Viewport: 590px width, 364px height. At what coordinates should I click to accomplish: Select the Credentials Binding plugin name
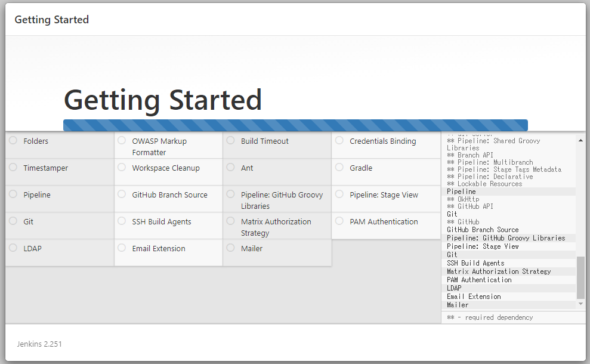(382, 141)
